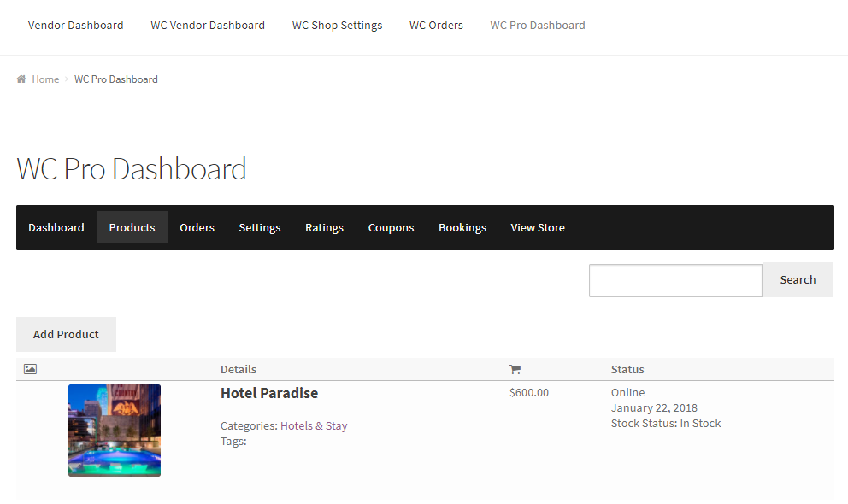Click the image column icon in product table header
Viewport: 848px width, 504px height.
pos(30,368)
